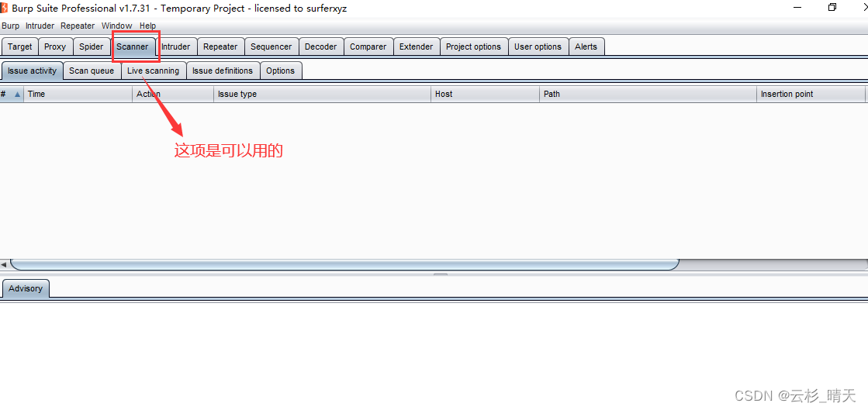
Task: Open the Decoder tab
Action: click(x=320, y=47)
